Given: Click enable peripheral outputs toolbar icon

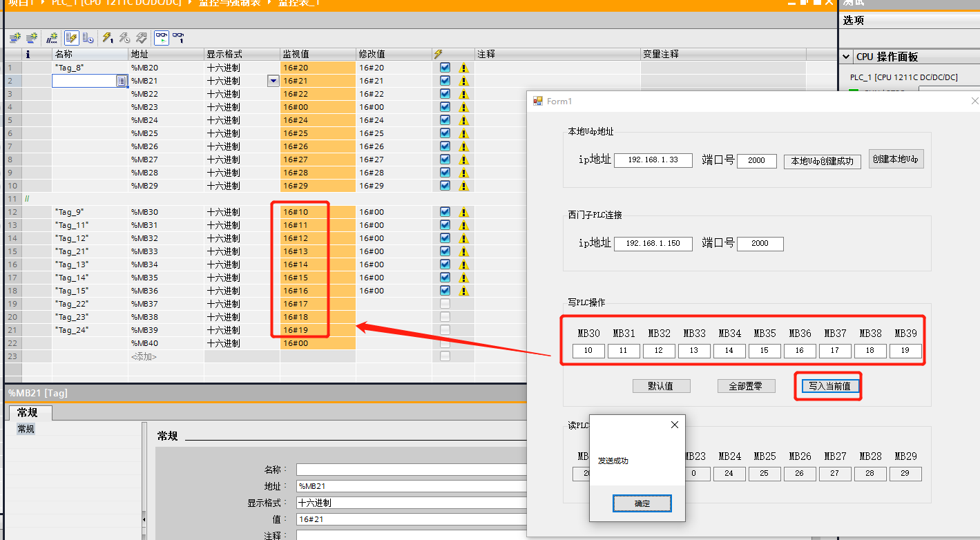Looking at the screenshot, I should coord(141,37).
